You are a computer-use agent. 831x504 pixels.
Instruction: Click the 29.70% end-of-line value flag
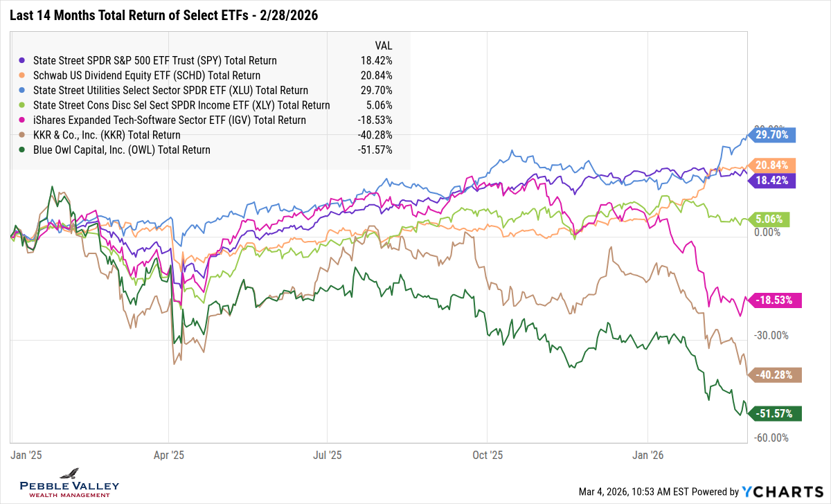click(771, 135)
